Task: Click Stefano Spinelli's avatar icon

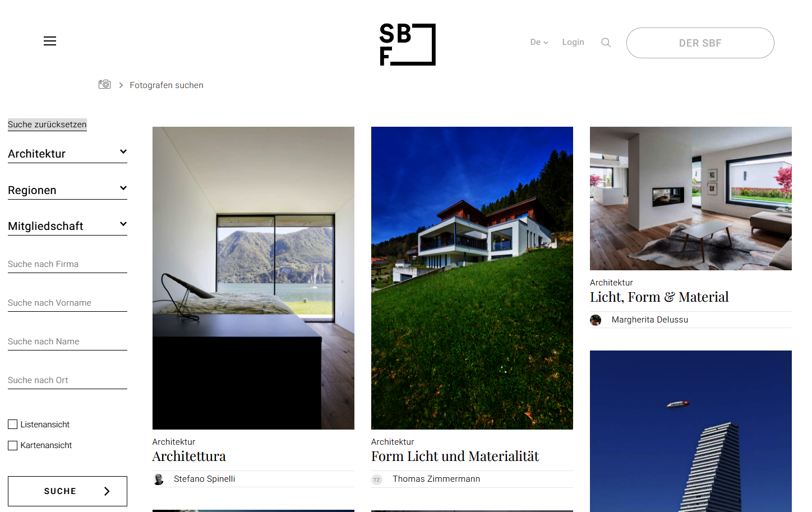Action: click(159, 479)
